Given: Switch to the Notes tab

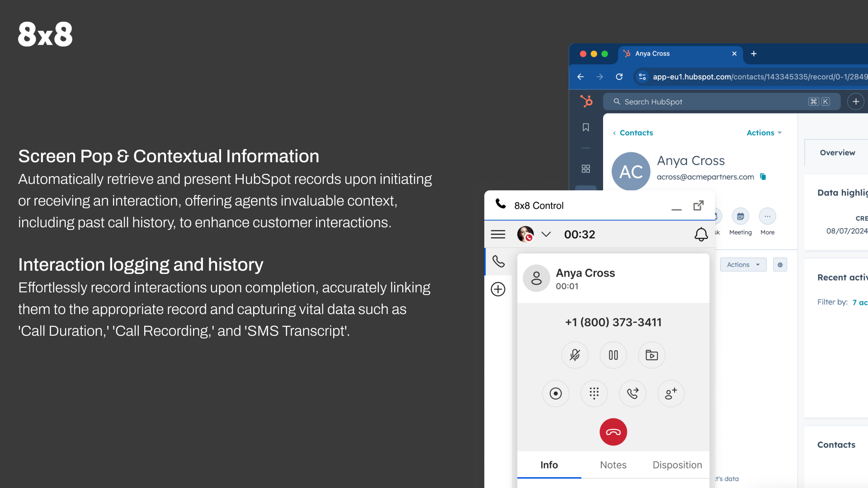Looking at the screenshot, I should (x=613, y=465).
